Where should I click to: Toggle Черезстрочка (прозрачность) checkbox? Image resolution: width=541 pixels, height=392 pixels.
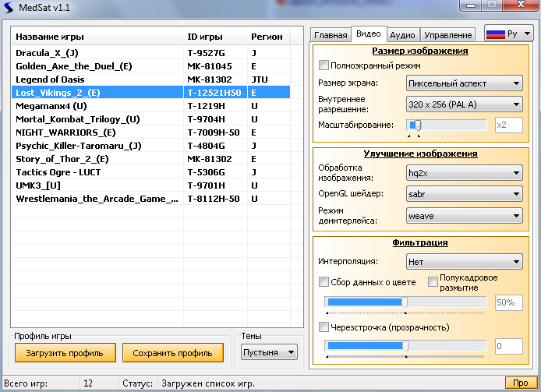(x=324, y=327)
